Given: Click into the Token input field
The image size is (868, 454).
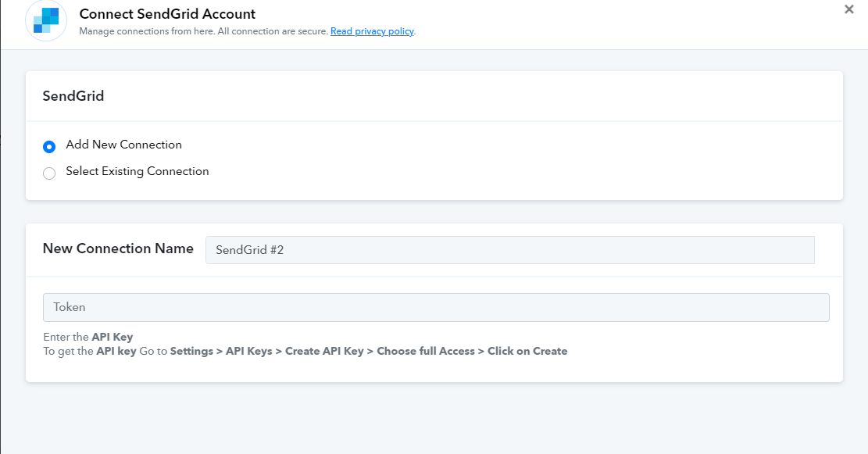Looking at the screenshot, I should coord(436,307).
